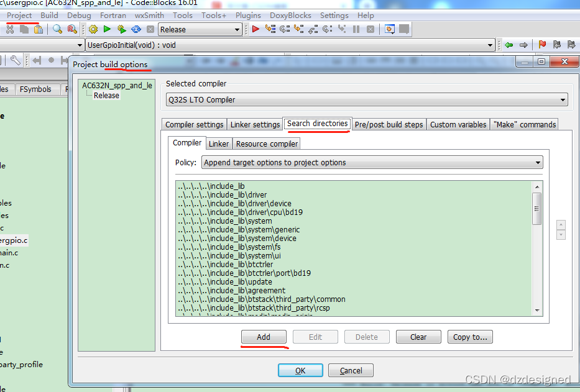Switch to the Compiler settings tab
The width and height of the screenshot is (580, 392).
tap(194, 125)
